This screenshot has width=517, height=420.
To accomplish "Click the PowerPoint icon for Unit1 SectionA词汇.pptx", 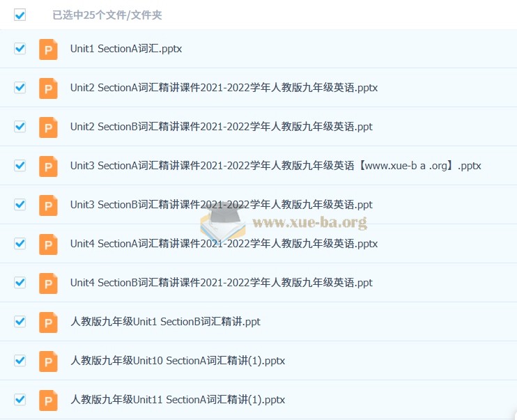I will 48,49.
